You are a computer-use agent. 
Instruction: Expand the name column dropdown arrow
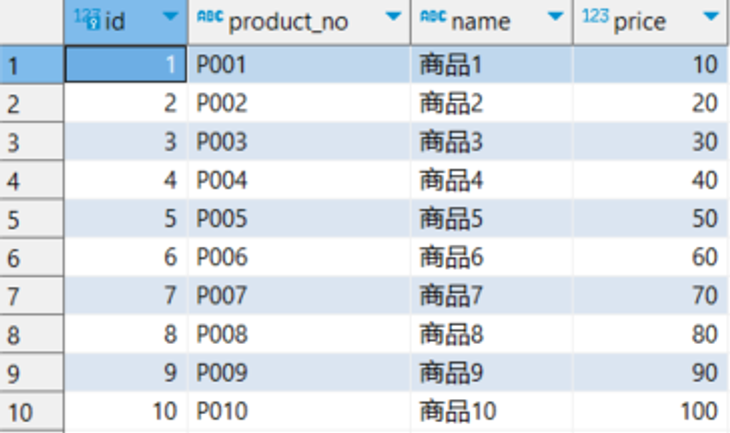point(555,18)
